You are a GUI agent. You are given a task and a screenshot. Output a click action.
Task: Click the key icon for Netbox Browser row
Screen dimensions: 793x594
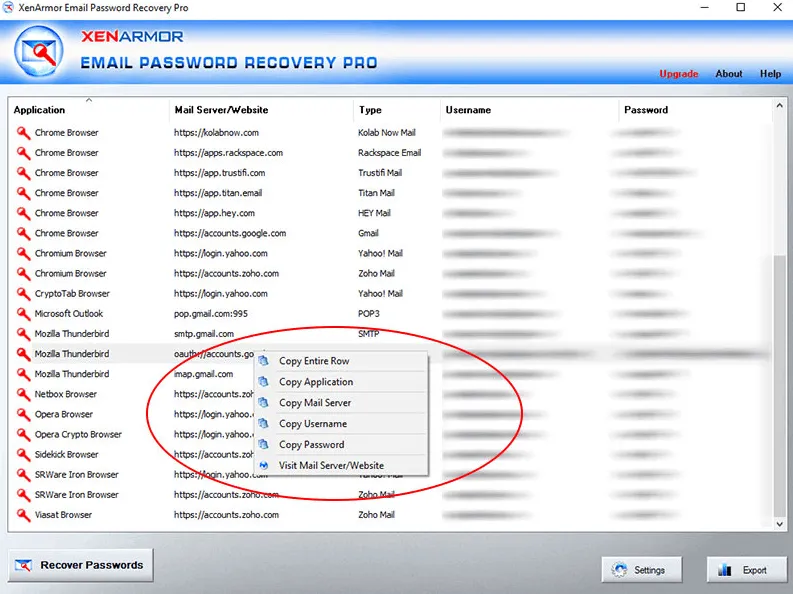(23, 394)
